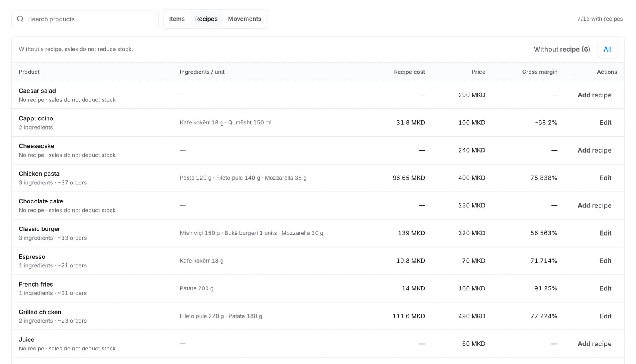This screenshot has width=636, height=364.
Task: Edit the Chicken pasta recipe
Action: (605, 178)
